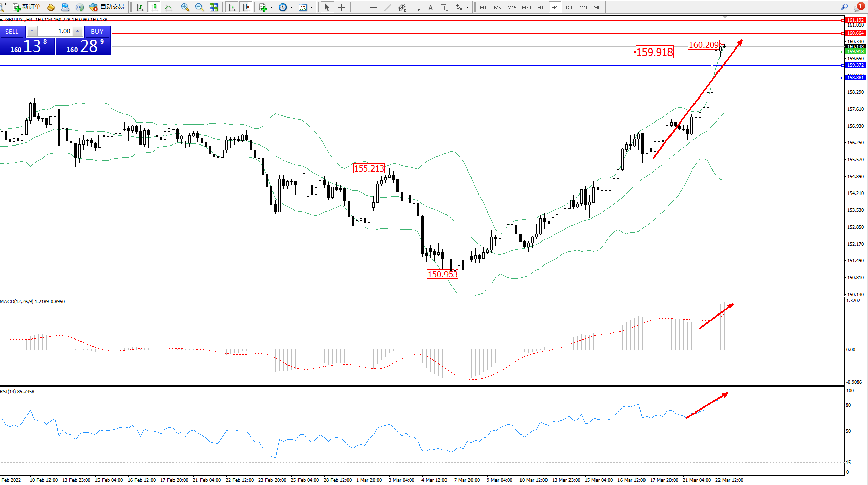This screenshot has width=868, height=485.
Task: Zoom in on the chart
Action: point(185,7)
